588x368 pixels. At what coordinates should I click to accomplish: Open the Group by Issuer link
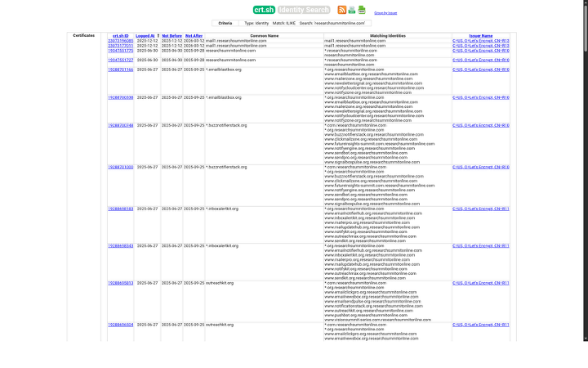tap(385, 13)
